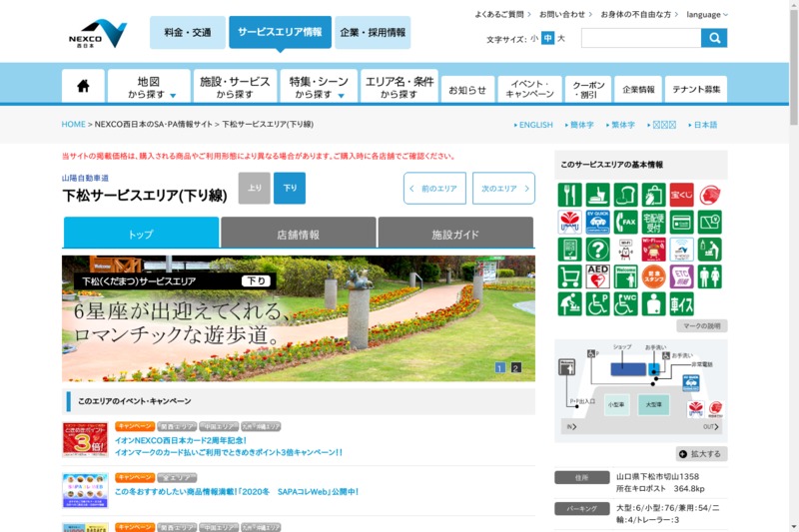Click the EV Quick charger icon
Image resolution: width=799 pixels, height=532 pixels.
pos(598,222)
